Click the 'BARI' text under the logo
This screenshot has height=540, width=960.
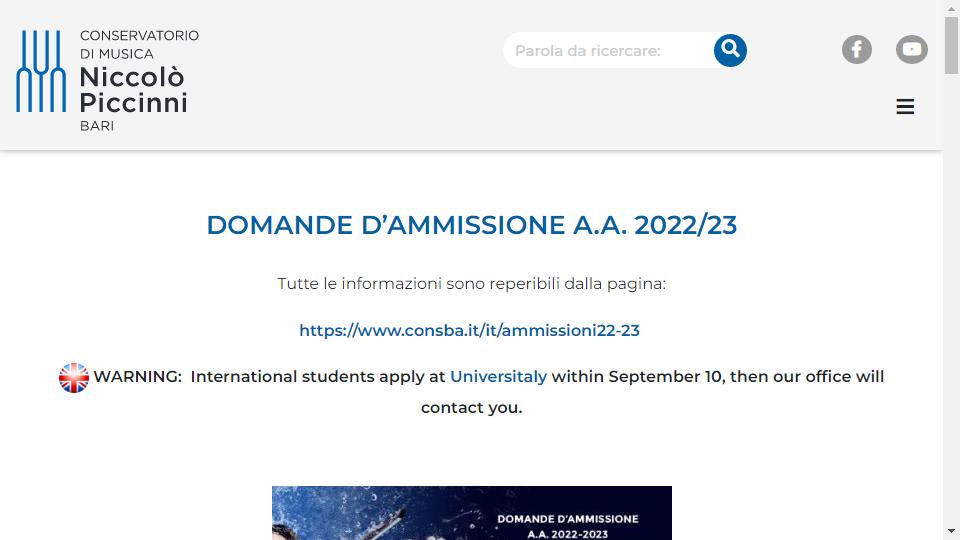pos(97,126)
